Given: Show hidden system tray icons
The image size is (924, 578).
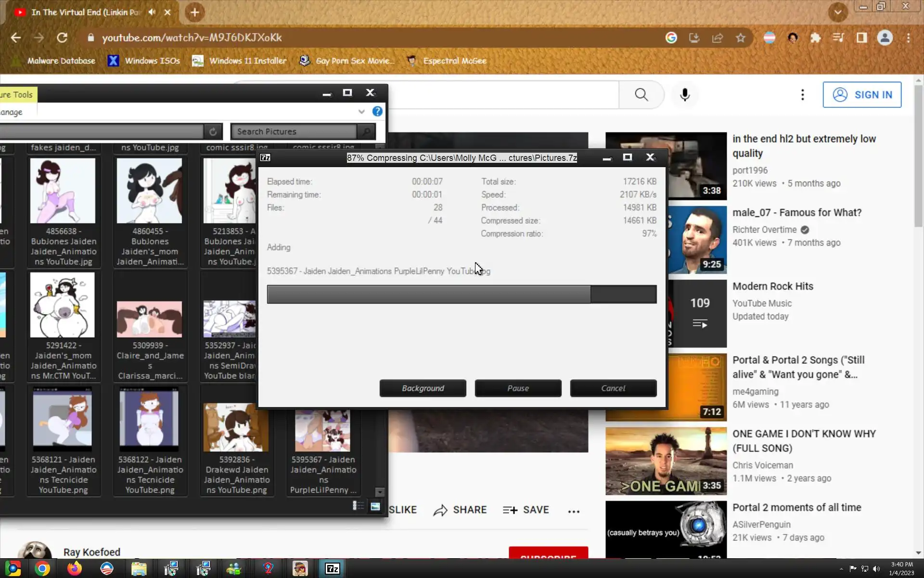Looking at the screenshot, I should click(841, 569).
